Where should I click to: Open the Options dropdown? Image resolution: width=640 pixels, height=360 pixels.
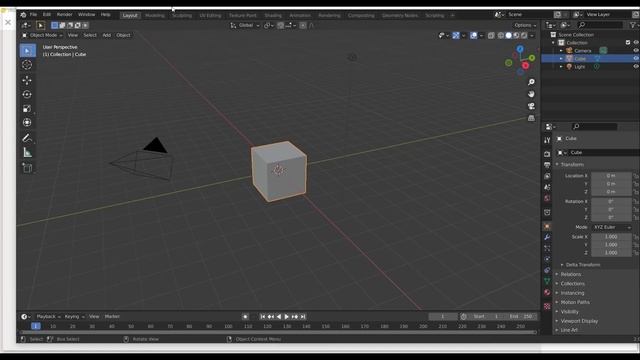[525, 25]
